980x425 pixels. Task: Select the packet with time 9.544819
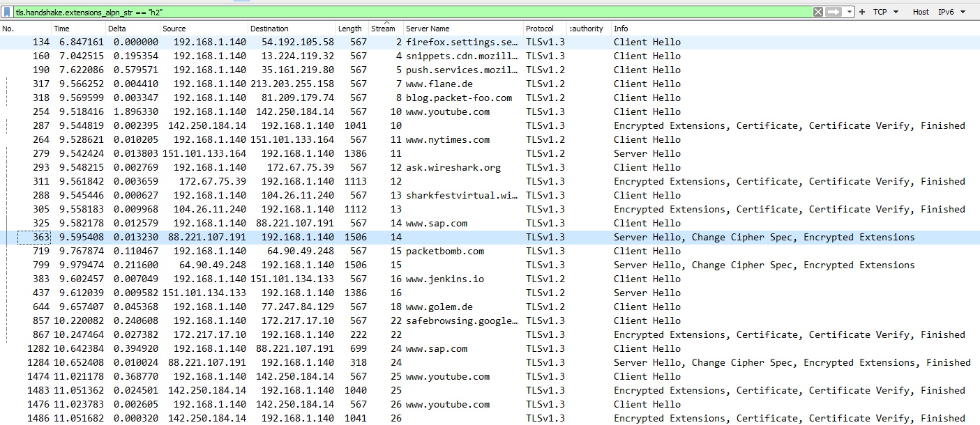tap(490, 125)
